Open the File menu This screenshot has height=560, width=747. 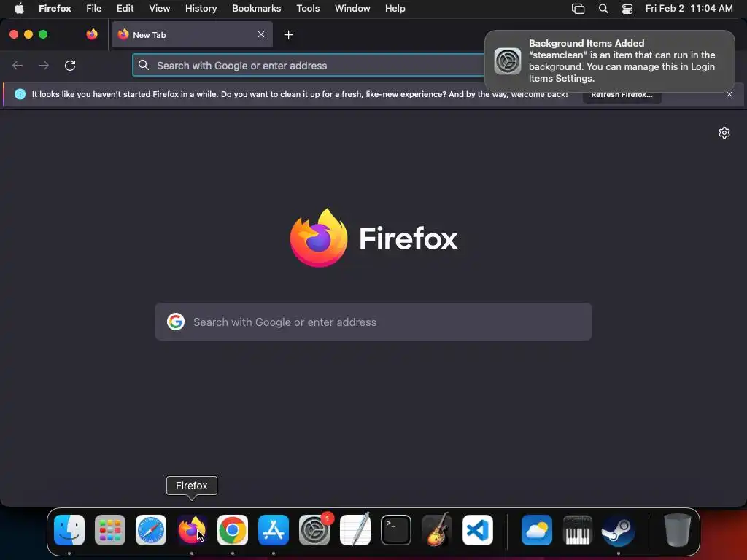[94, 9]
